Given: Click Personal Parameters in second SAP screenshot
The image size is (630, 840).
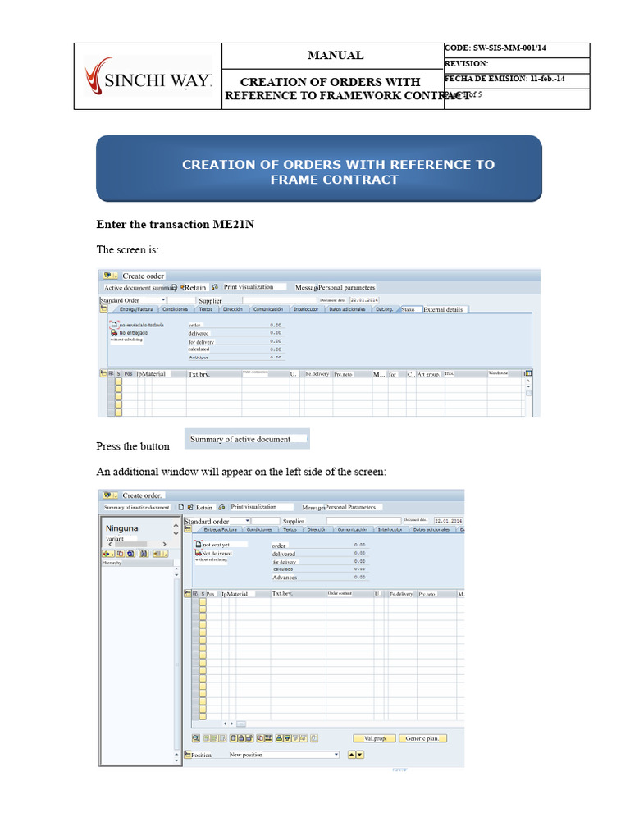Looking at the screenshot, I should tap(350, 507).
